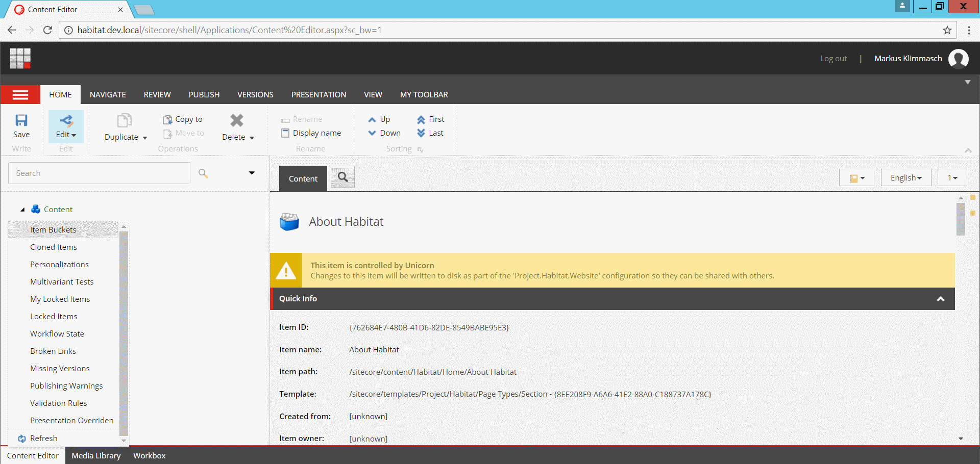Open the PRESENTATION ribbon tab

pyautogui.click(x=318, y=95)
